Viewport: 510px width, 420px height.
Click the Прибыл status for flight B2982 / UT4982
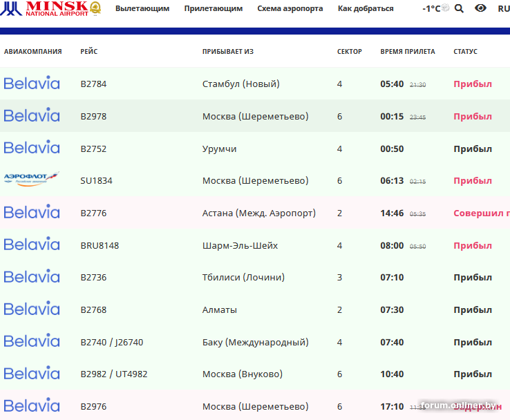pos(473,374)
